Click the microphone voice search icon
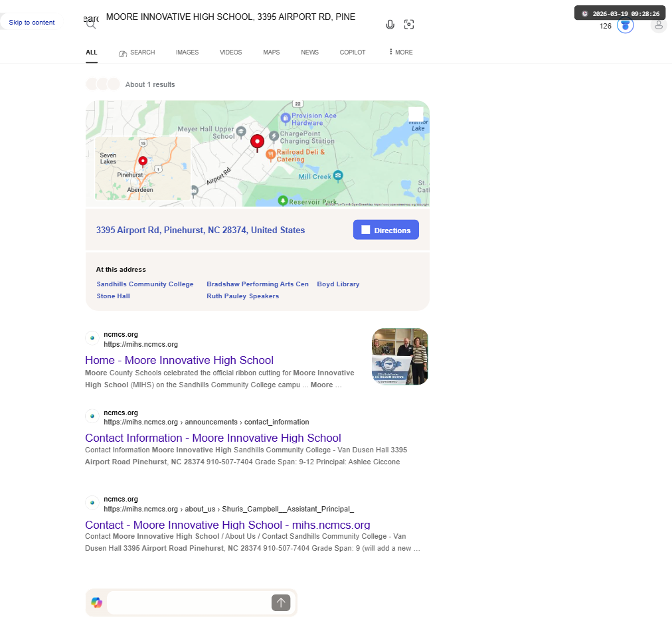 click(x=390, y=25)
